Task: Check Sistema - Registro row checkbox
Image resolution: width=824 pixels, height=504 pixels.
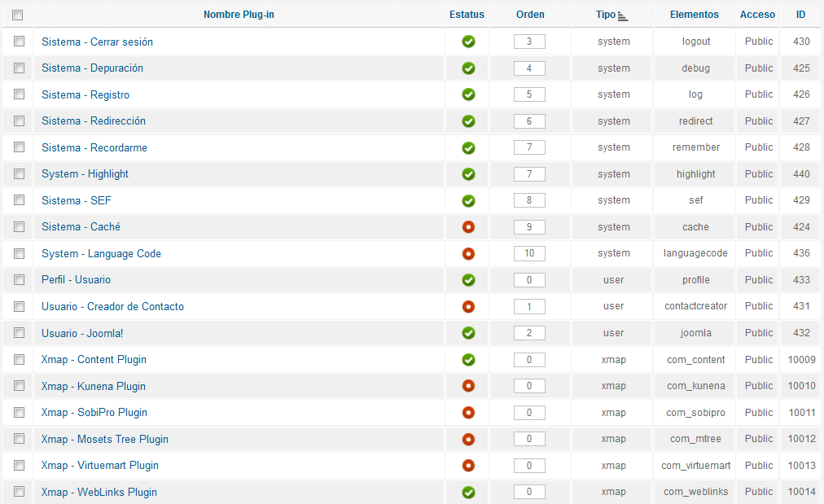Action: click(x=19, y=94)
